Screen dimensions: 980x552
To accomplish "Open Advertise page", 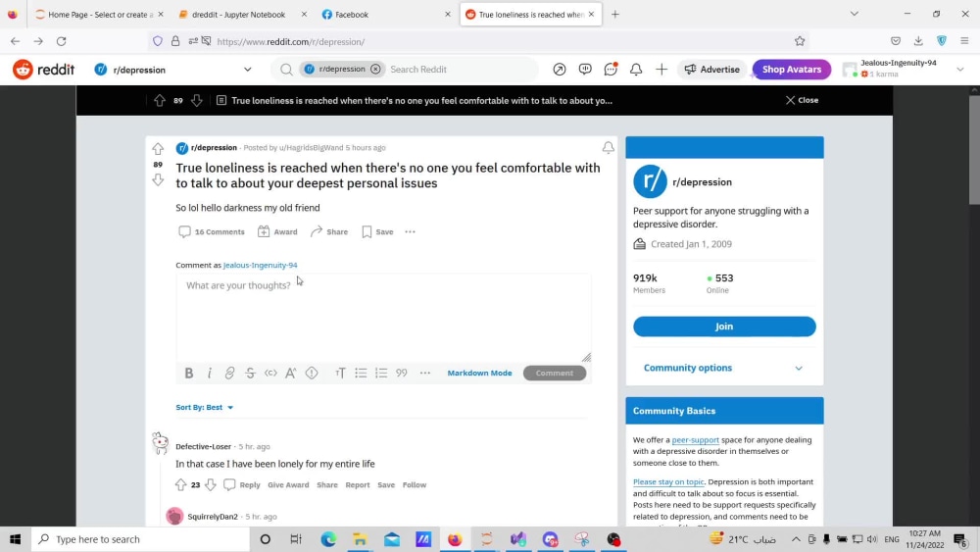I will tap(711, 70).
